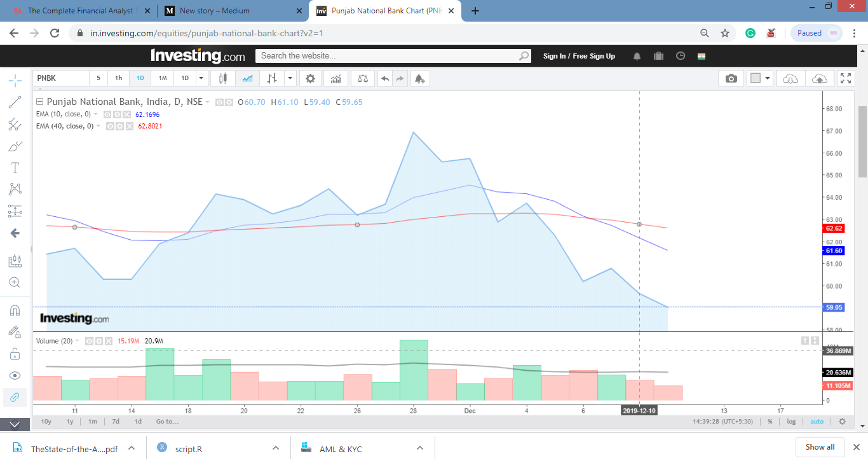Click the PNBK symbol search field
Viewport: 868px width, 463px height.
point(61,78)
